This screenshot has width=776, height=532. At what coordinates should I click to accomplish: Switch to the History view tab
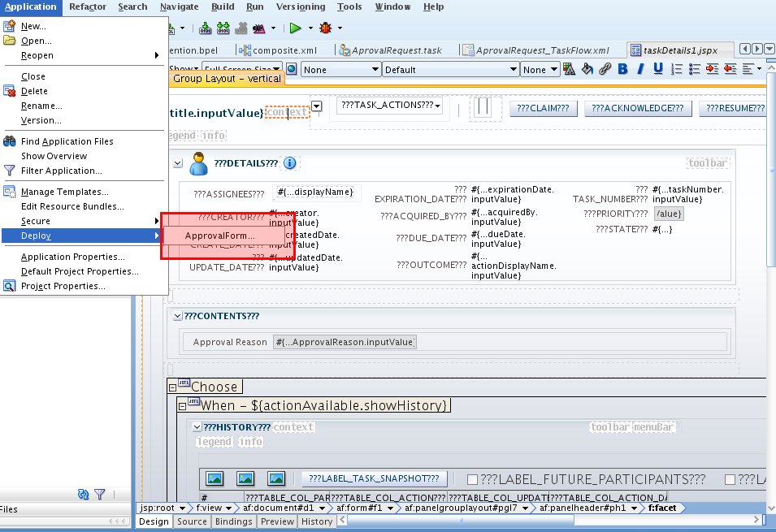(317, 521)
